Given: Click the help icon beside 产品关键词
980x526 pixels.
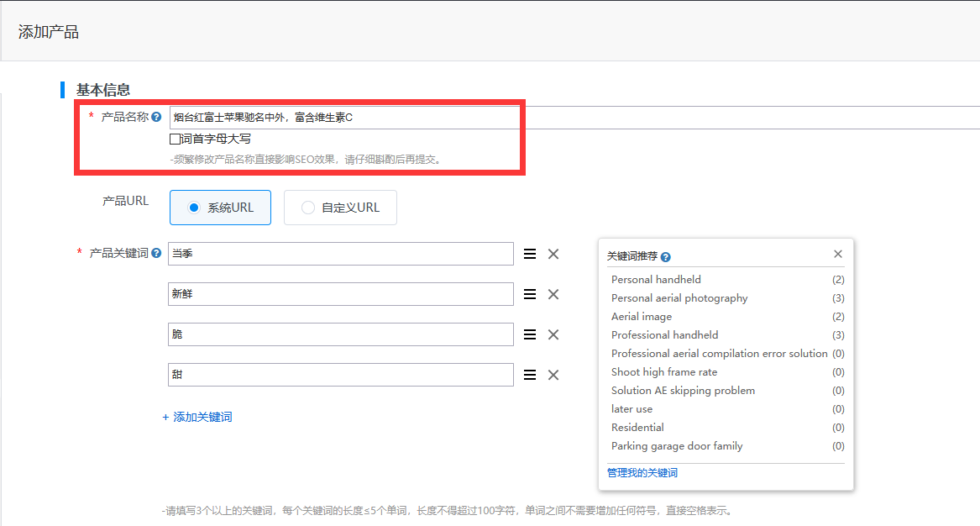Looking at the screenshot, I should 156,253.
